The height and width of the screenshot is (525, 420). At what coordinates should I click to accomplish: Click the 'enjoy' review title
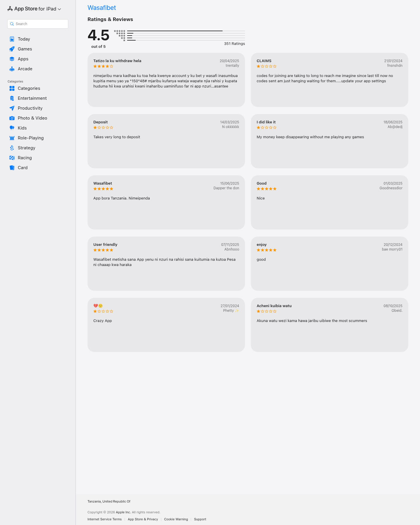(262, 245)
